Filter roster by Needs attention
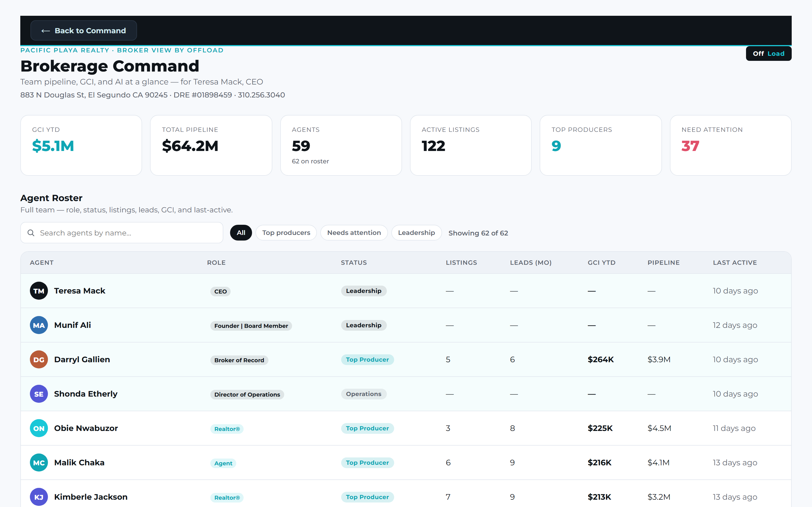Screen dimensions: 812x507 click(354, 233)
